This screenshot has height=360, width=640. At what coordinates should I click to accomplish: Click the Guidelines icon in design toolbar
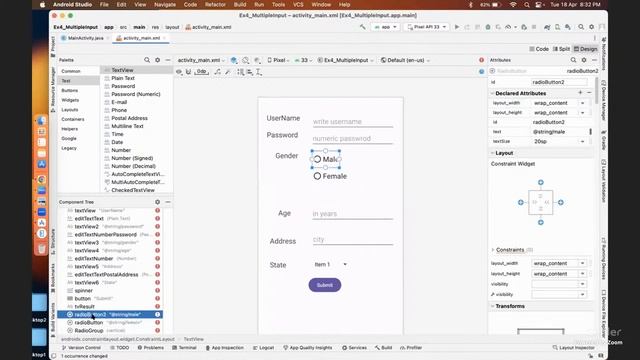tap(259, 72)
